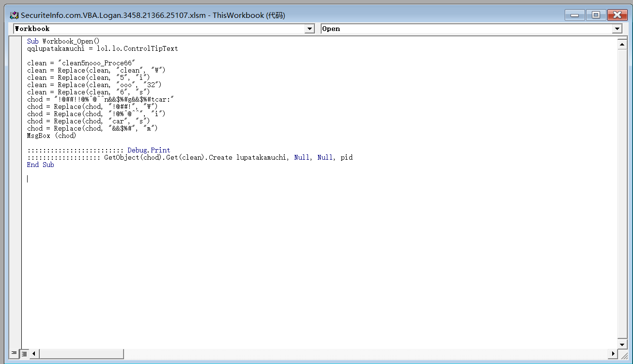
Task: Click the vertical scrollbar track
Action: pyautogui.click(x=622, y=194)
